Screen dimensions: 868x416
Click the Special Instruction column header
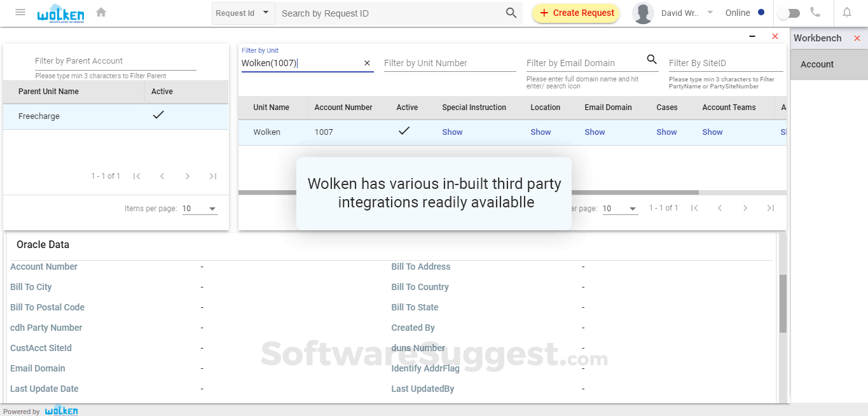coord(474,107)
